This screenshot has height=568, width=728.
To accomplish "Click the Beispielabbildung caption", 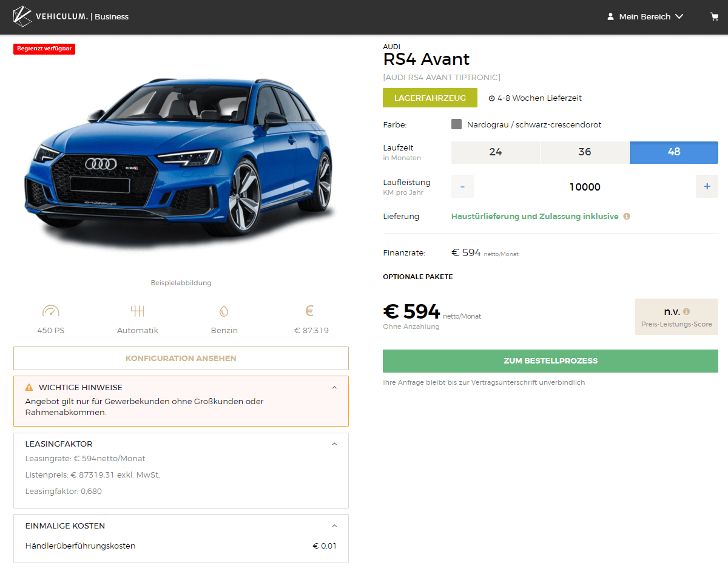I will 181,283.
